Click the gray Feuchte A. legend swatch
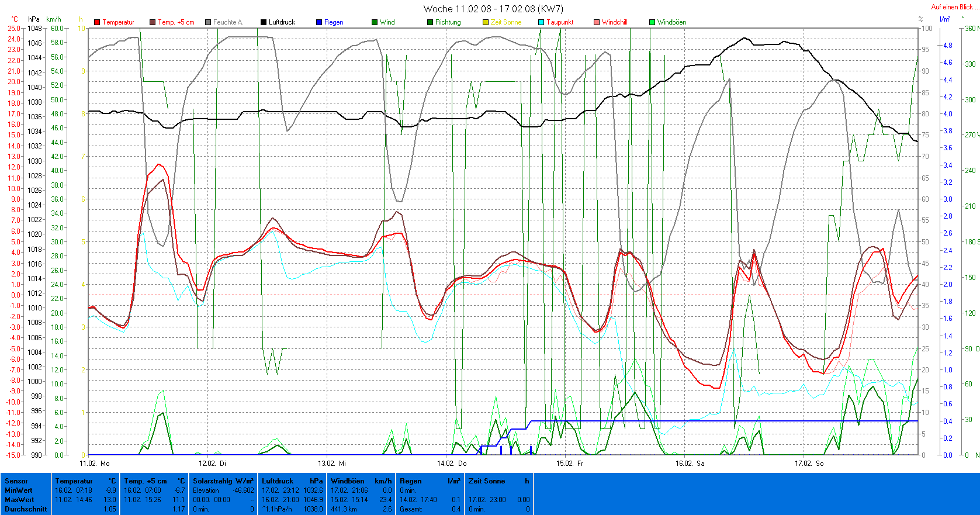Image resolution: width=980 pixels, height=515 pixels. click(208, 22)
